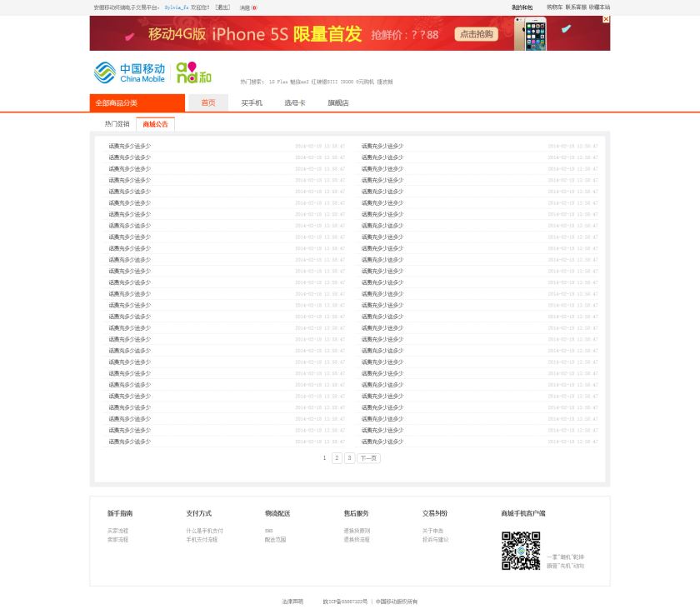Click the 皖ICP备 registration number link
700x609 pixels.
pyautogui.click(x=345, y=602)
